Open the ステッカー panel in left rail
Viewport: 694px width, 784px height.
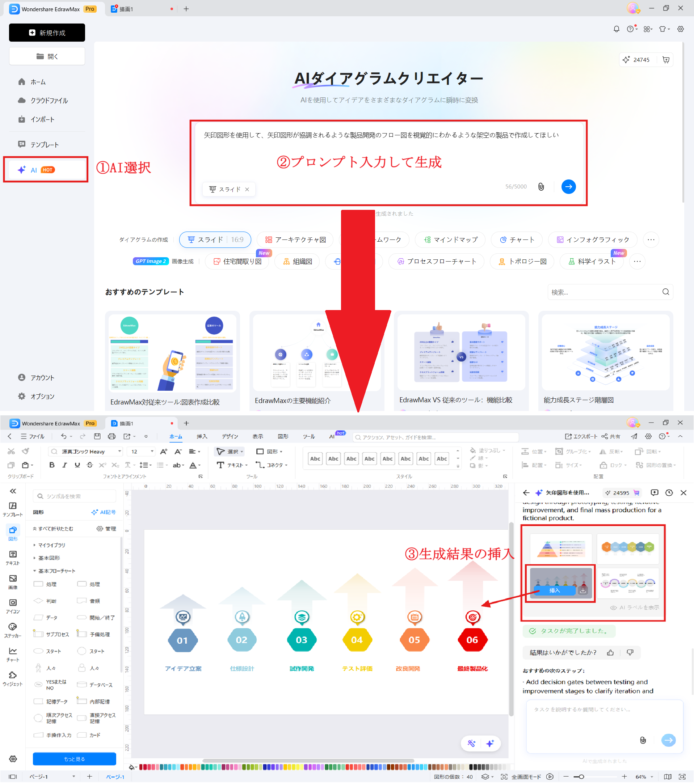click(13, 631)
